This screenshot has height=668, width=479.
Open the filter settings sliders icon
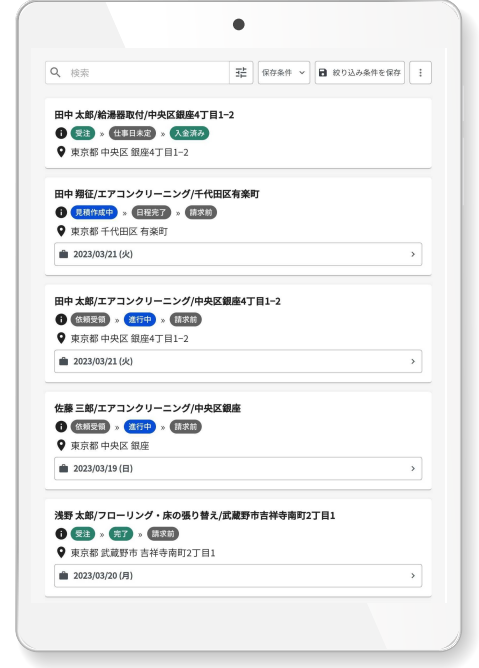(x=241, y=72)
